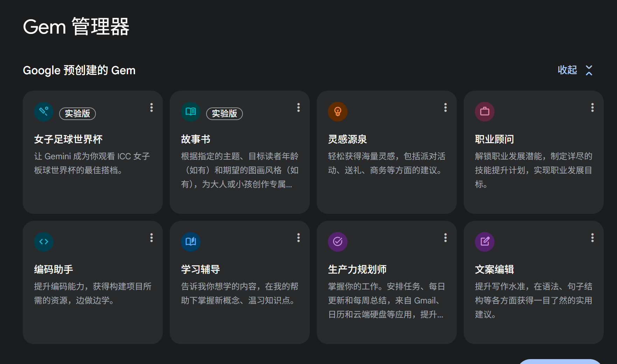Viewport: 617px width, 364px height.
Task: Click the edit pencil icon on 文案编辑 card
Action: (485, 242)
